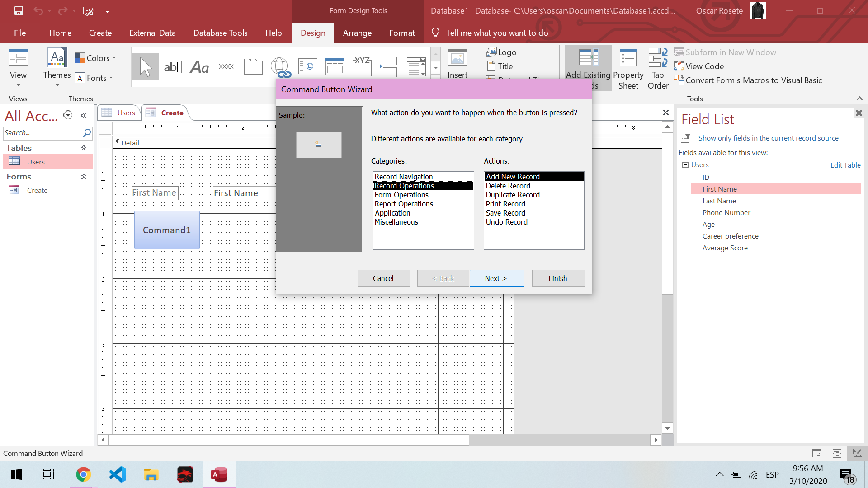Select the Text Box control tool

(x=172, y=67)
